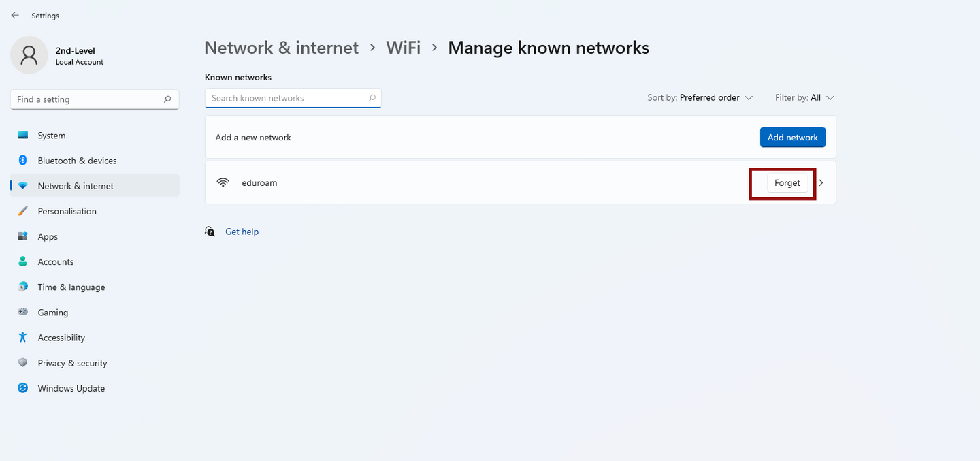Go to WiFi breadcrumb
The height and width of the screenshot is (461, 980).
tap(403, 48)
